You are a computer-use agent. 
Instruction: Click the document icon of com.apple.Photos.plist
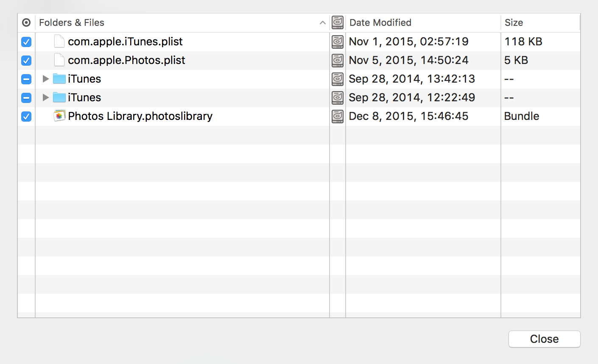point(59,60)
